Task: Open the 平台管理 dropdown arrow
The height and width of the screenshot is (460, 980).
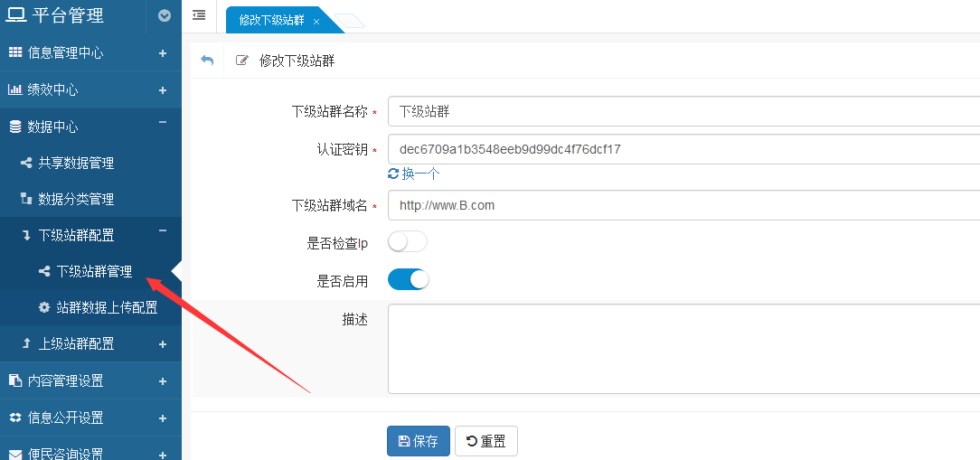Action: 164,15
